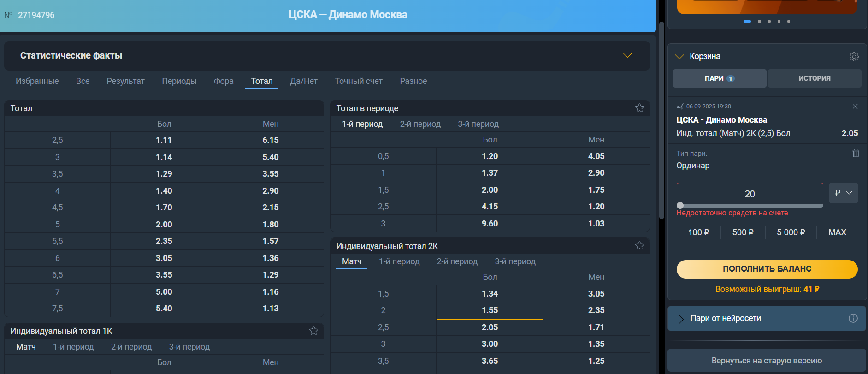The width and height of the screenshot is (868, 374).
Task: Select 2-й период in Тотал в периоде
Action: click(420, 124)
